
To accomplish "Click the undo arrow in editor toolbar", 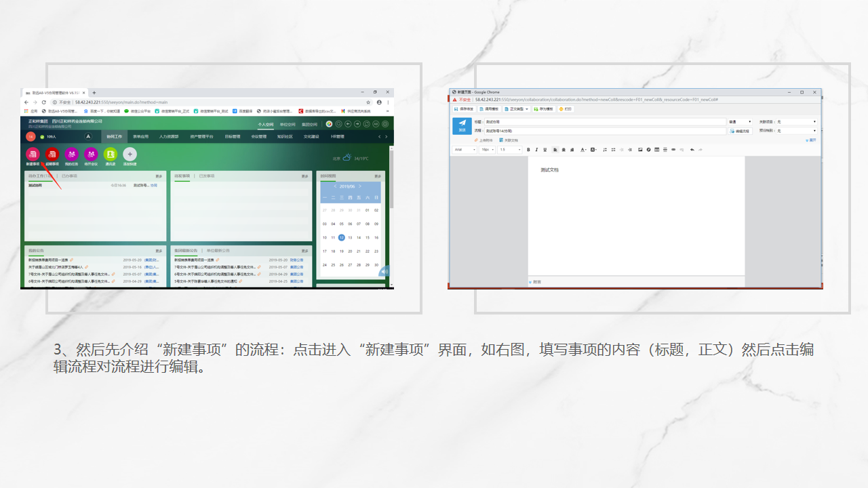I will click(x=692, y=149).
